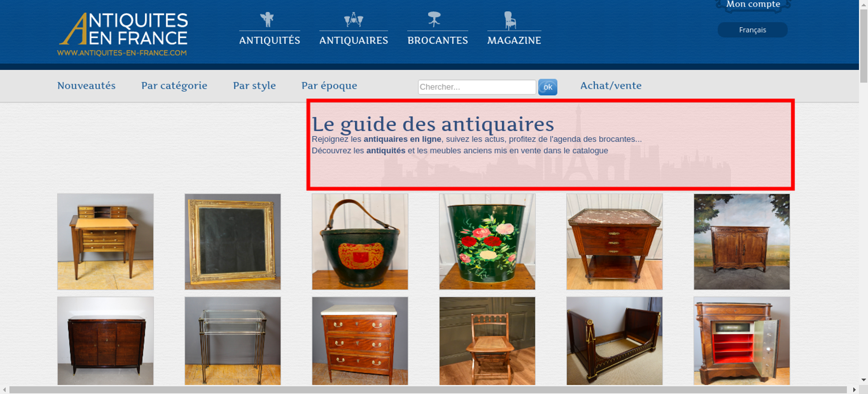Open the green floral painted bucket thumbnail
Image resolution: width=868 pixels, height=394 pixels.
tap(487, 242)
